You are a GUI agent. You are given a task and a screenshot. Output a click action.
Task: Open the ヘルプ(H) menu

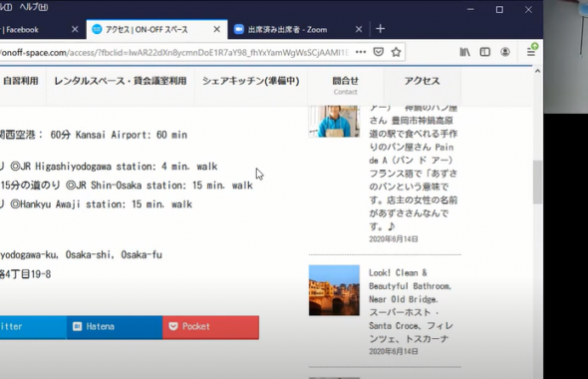tap(33, 7)
